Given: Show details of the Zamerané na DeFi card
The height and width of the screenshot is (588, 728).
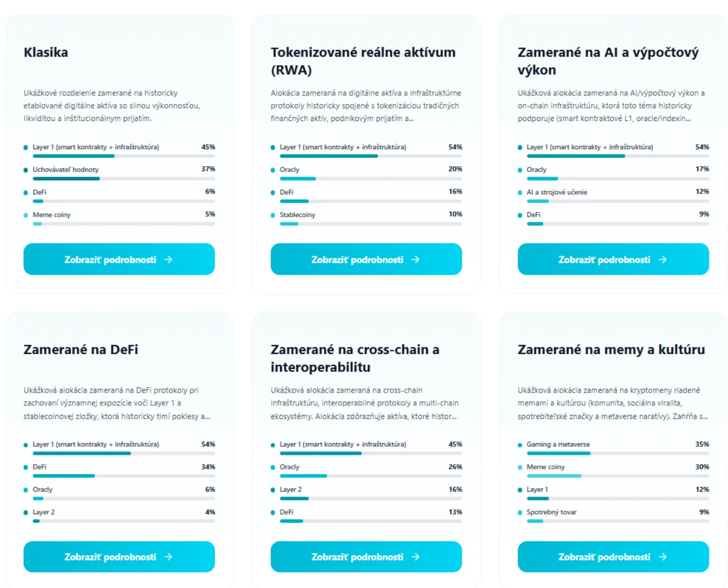Looking at the screenshot, I should pos(119,557).
